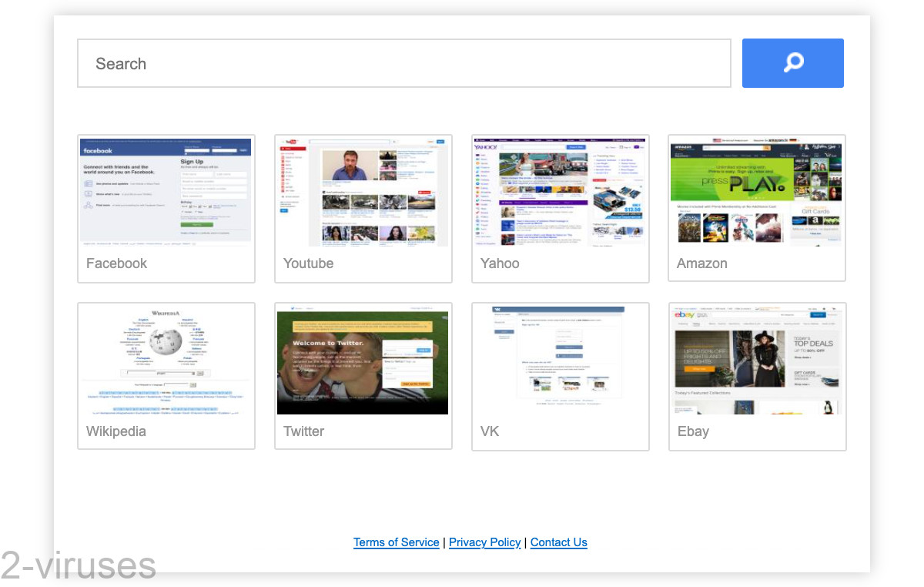Open the Wikipedia shortcut tile
Image resolution: width=924 pixels, height=587 pixels.
pyautogui.click(x=166, y=375)
